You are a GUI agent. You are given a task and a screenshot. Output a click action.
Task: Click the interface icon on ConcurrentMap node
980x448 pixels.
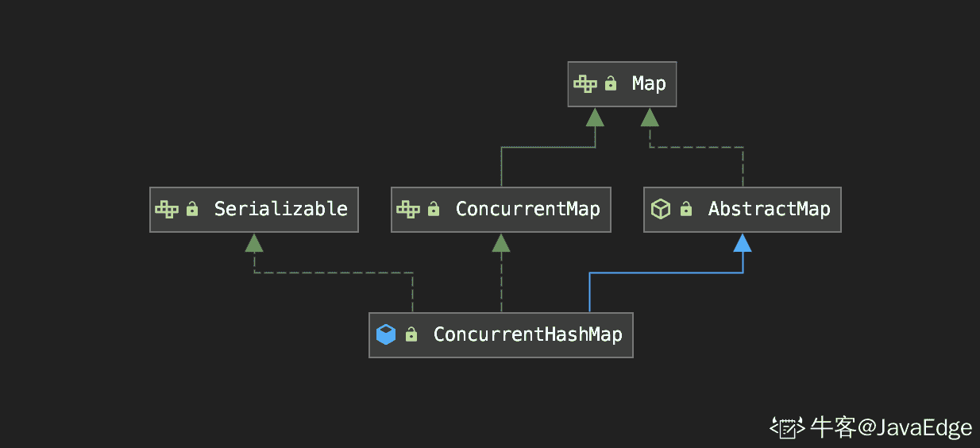(407, 209)
